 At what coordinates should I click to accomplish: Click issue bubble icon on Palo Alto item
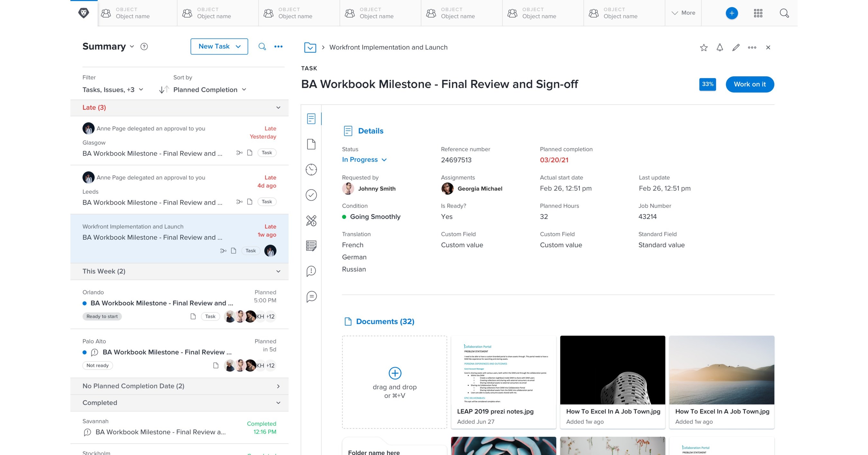pyautogui.click(x=95, y=352)
